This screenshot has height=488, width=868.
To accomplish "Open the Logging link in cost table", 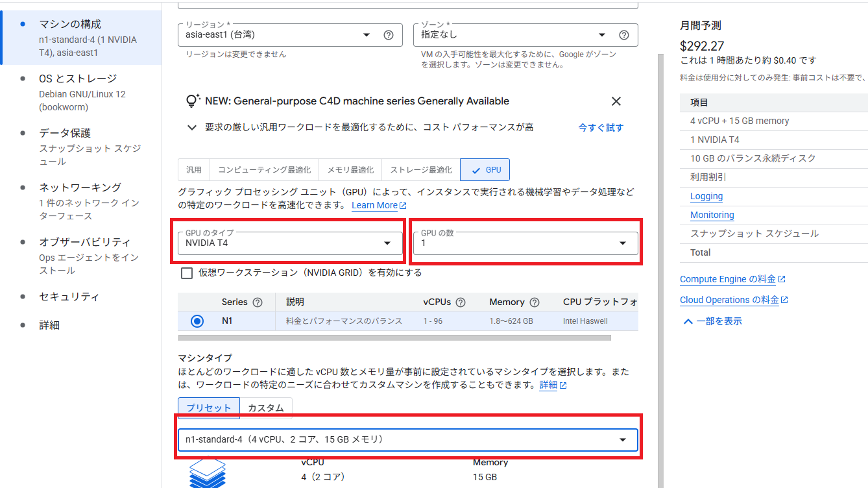I will [706, 196].
